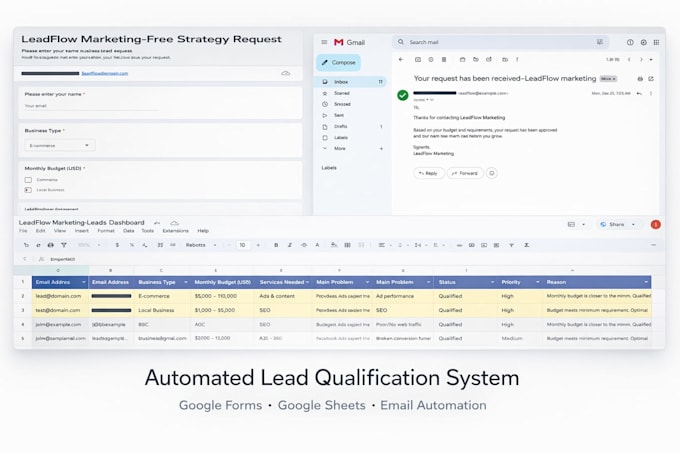Open filter dropdown on Business Type column
Viewport: 680px width, 453px height.
pyautogui.click(x=186, y=282)
